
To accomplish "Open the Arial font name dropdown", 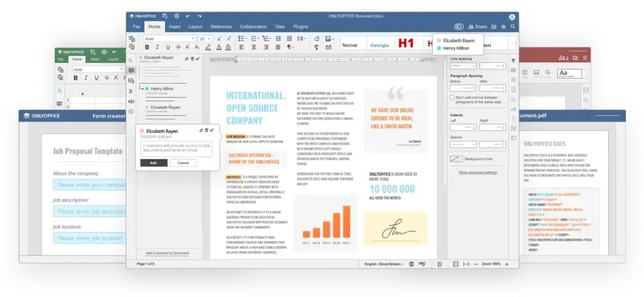I will [170, 38].
